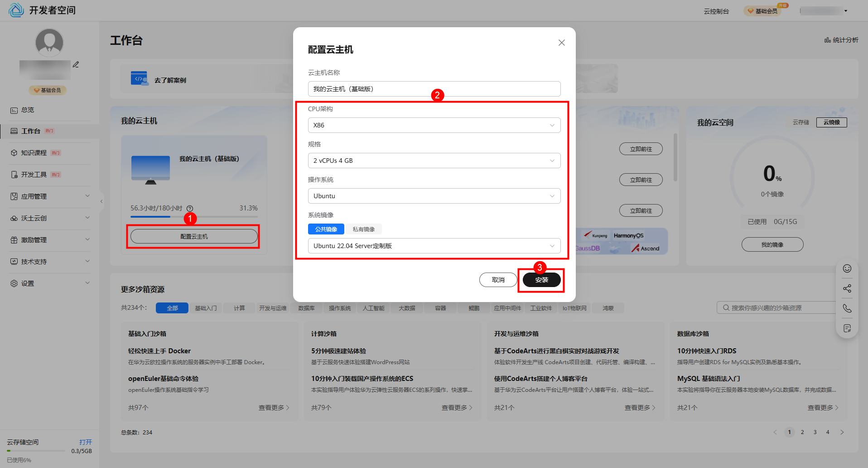The height and width of the screenshot is (468, 868).
Task: Click the help icon next to usage hours
Action: point(190,209)
